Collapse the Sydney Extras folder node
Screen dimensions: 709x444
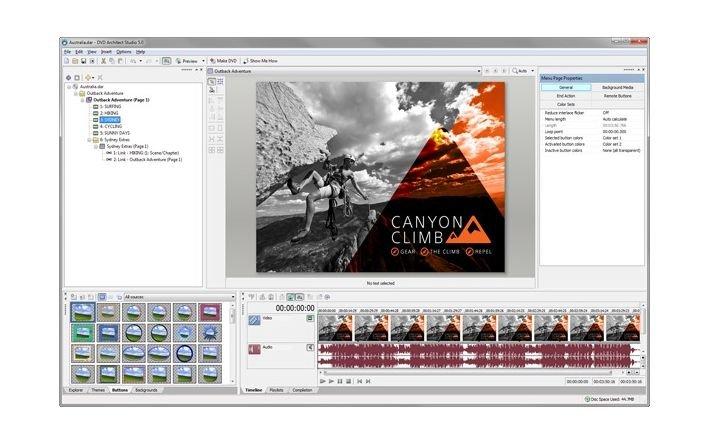pos(88,139)
